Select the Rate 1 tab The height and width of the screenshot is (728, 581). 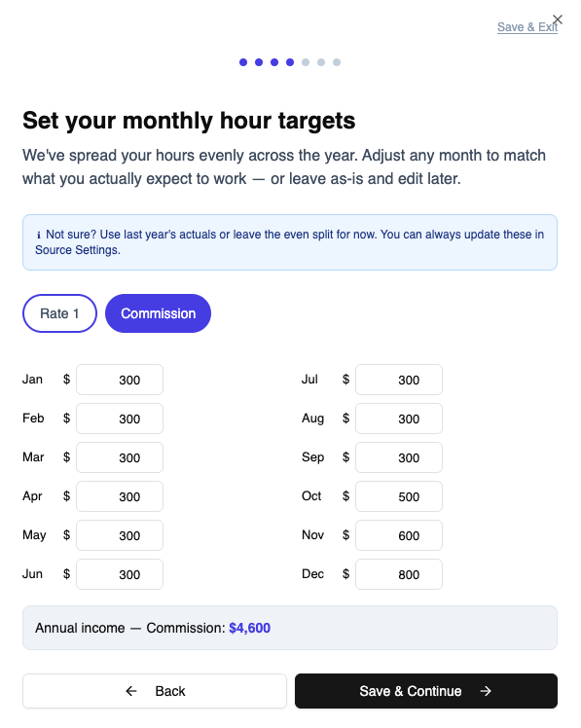[x=59, y=313]
